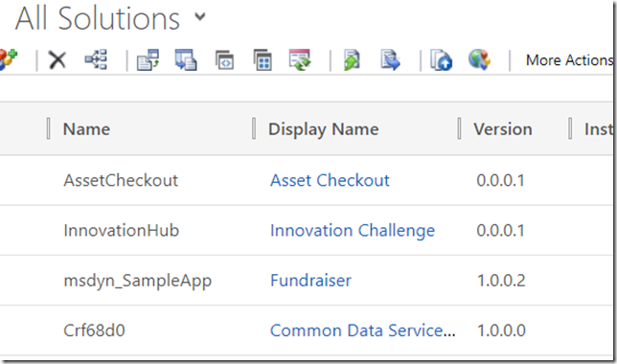This screenshot has height=364, width=617.
Task: Open the More Actions menu
Action: pyautogui.click(x=569, y=60)
